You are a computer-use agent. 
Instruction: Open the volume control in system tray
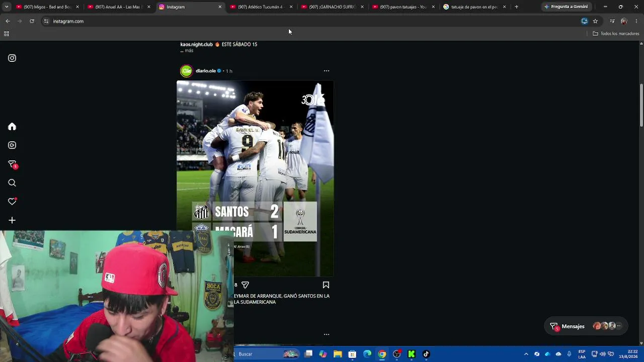tap(603, 354)
